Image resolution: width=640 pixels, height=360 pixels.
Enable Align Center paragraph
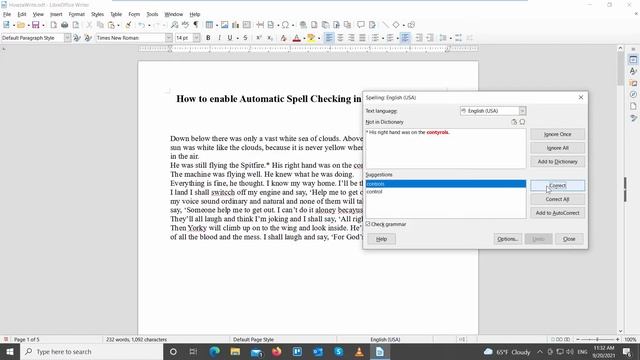click(340, 38)
